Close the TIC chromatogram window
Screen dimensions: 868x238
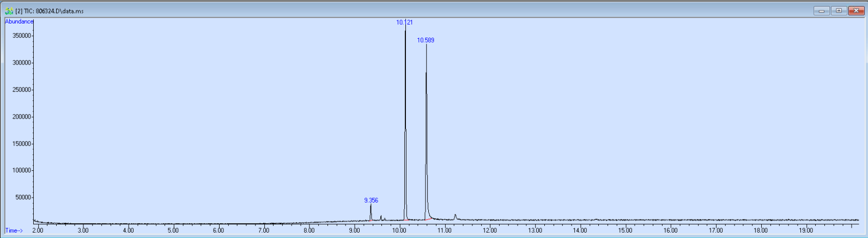856,10
